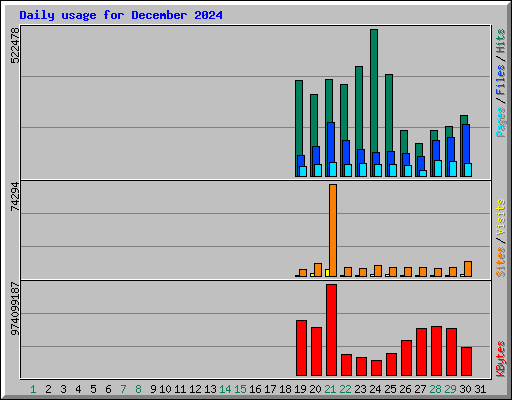512x400 pixels.
Task: Click the day 31 label on the axis
Action: (x=480, y=389)
